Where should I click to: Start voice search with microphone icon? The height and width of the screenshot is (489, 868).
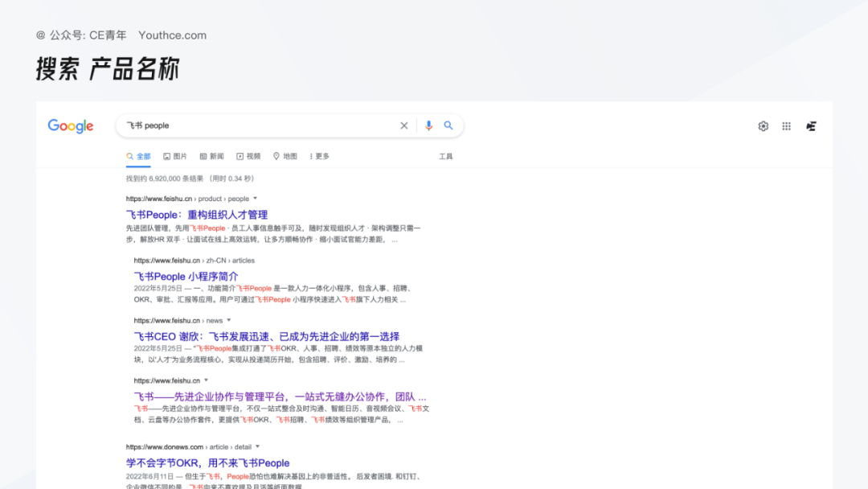pos(428,125)
